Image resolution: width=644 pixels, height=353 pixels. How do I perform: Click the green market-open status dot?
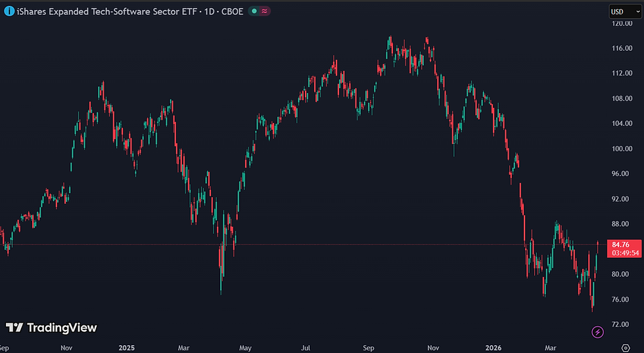coord(254,12)
